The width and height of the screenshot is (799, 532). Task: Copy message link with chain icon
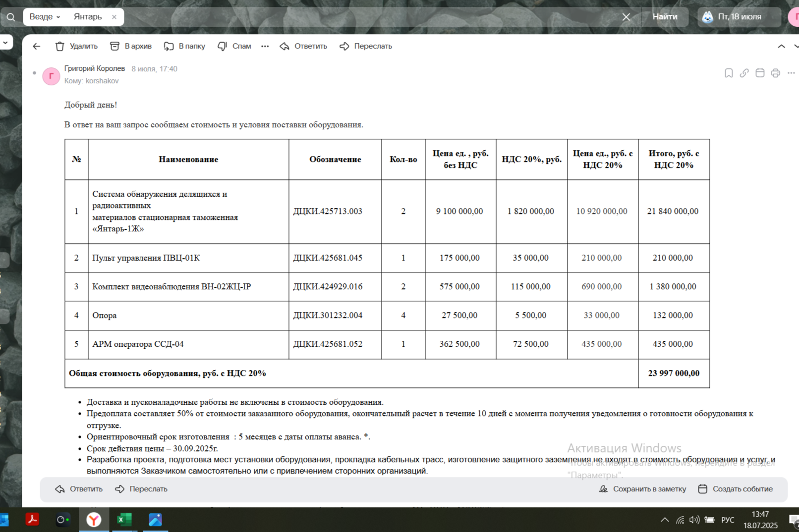pyautogui.click(x=744, y=73)
